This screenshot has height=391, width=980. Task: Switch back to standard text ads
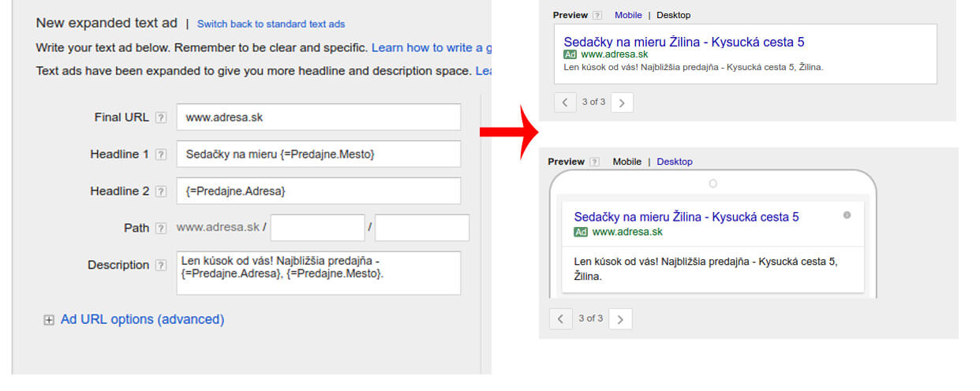pos(271,24)
